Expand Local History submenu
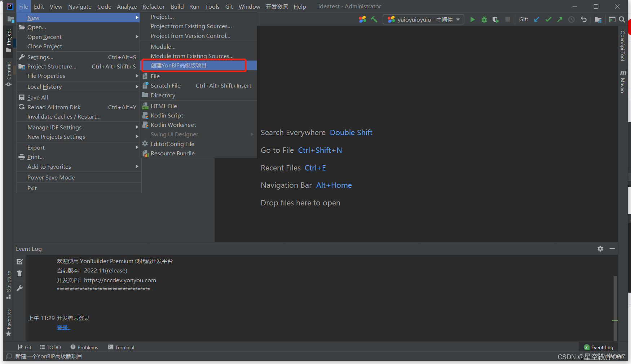Screen dimensions: 631x364 point(79,86)
